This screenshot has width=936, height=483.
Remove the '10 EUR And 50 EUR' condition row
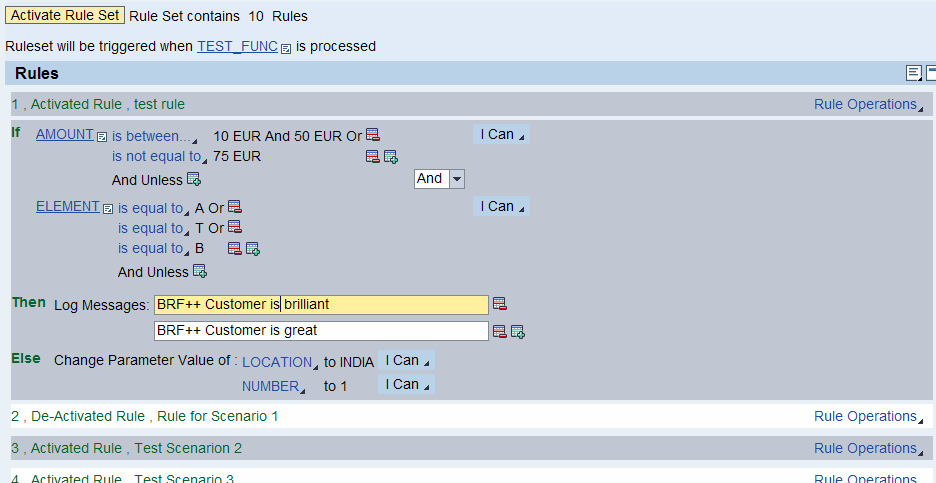click(373, 135)
